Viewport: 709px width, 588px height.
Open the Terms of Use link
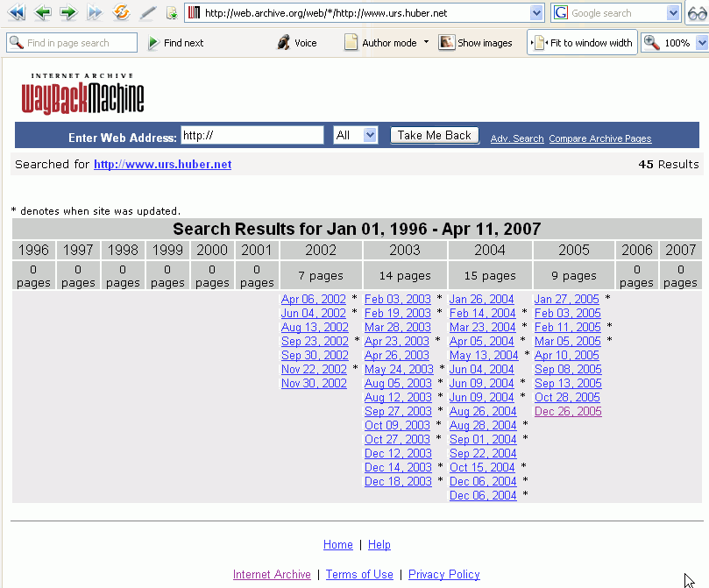359,575
